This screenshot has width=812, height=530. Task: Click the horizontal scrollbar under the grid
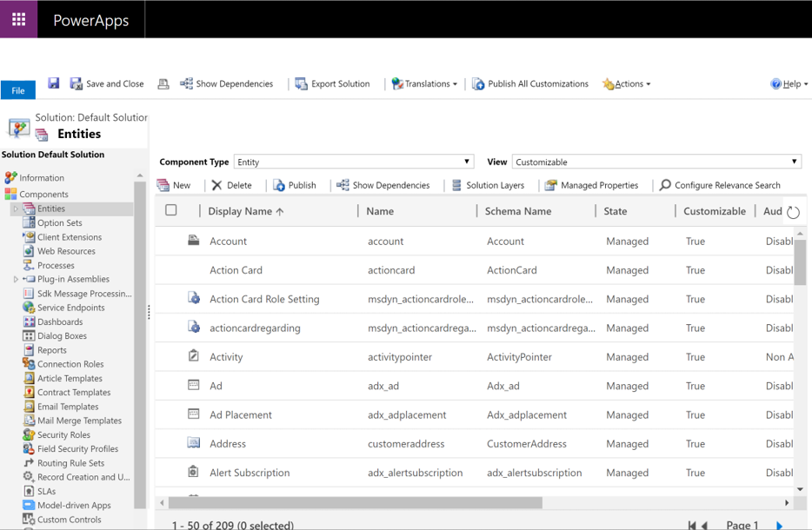(x=355, y=503)
